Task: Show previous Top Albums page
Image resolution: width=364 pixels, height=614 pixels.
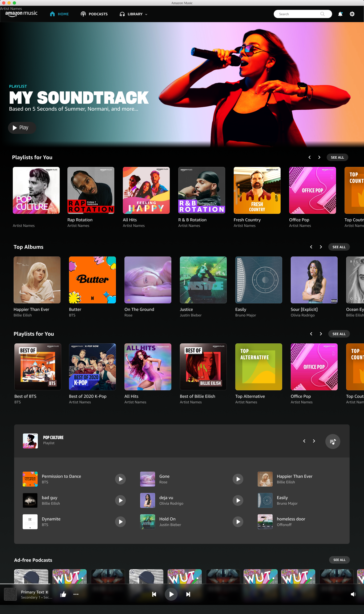Action: tap(311, 247)
